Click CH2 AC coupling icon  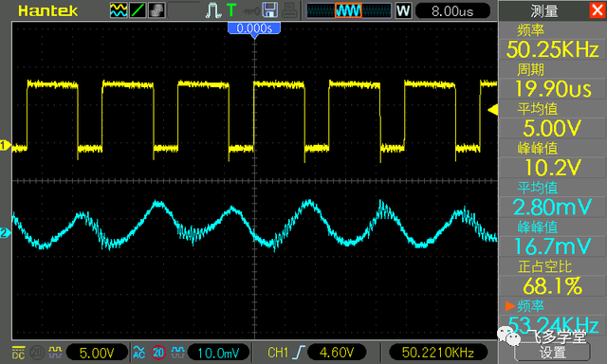pyautogui.click(x=139, y=353)
